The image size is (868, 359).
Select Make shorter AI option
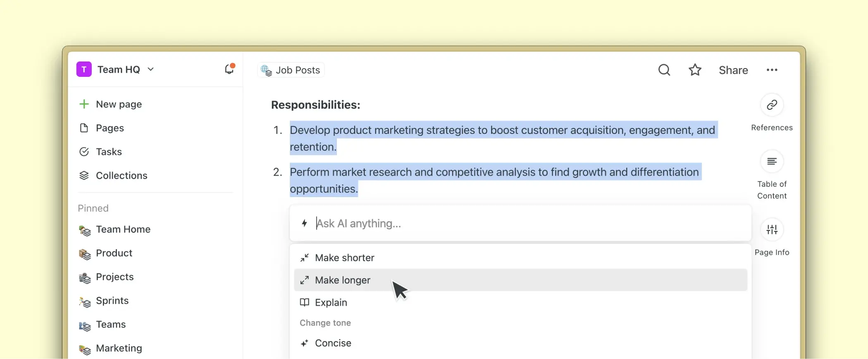(x=344, y=258)
